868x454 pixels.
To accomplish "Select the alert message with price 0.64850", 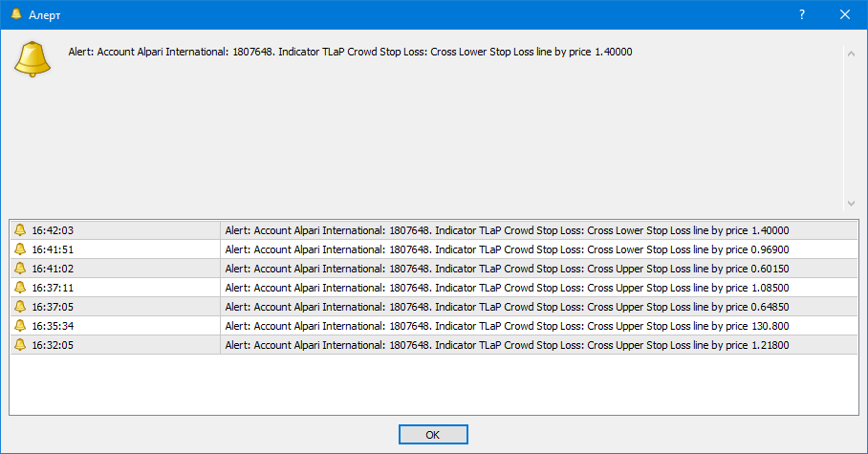I will point(507,307).
